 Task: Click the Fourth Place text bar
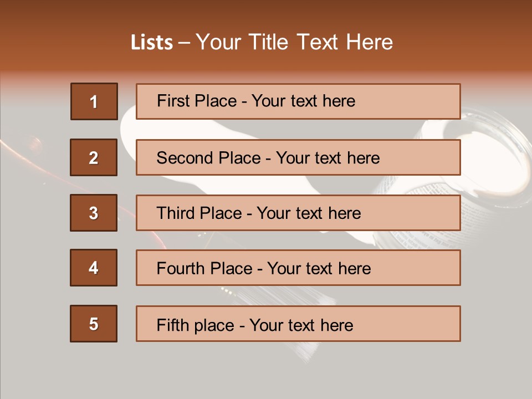tap(298, 268)
